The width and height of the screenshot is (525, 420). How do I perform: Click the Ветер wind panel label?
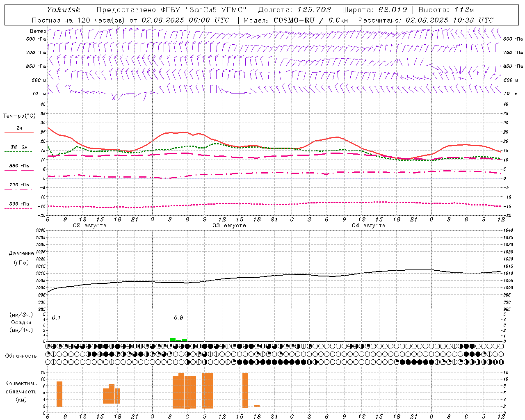[38, 31]
